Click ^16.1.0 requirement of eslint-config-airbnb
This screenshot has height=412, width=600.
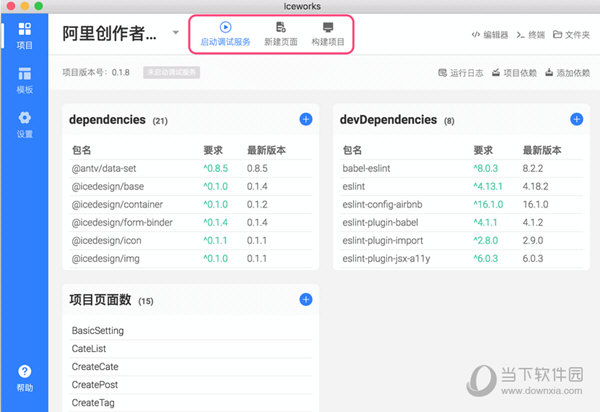488,204
